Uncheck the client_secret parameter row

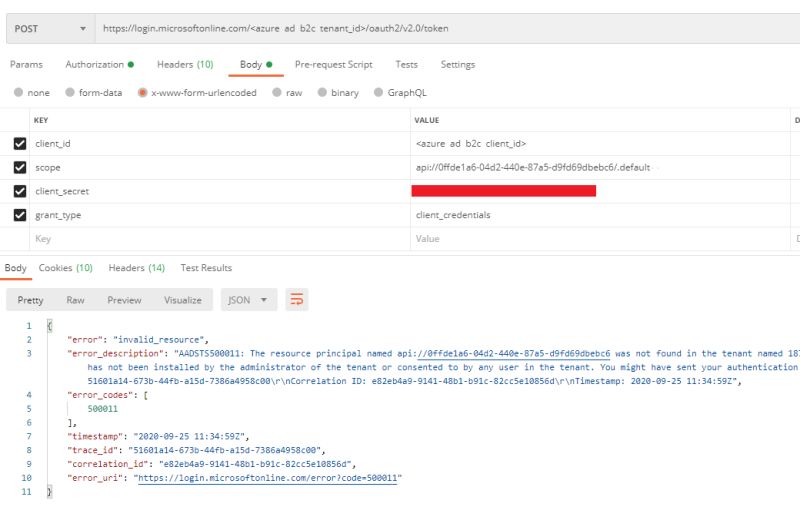[20, 191]
